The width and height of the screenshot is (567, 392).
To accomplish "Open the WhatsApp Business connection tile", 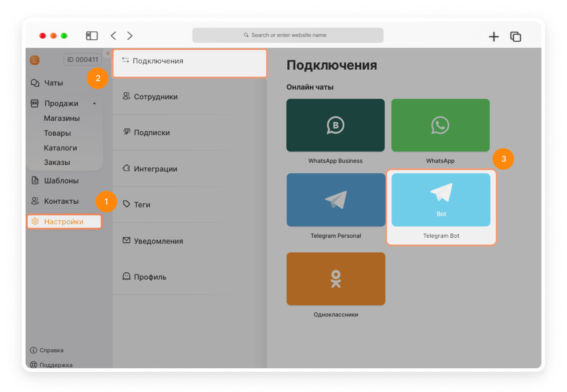I will (x=336, y=125).
